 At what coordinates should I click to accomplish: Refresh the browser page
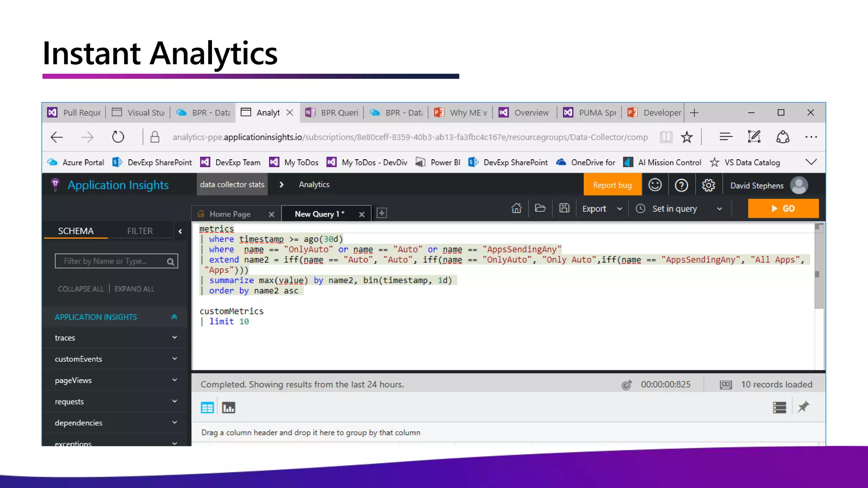pyautogui.click(x=118, y=137)
